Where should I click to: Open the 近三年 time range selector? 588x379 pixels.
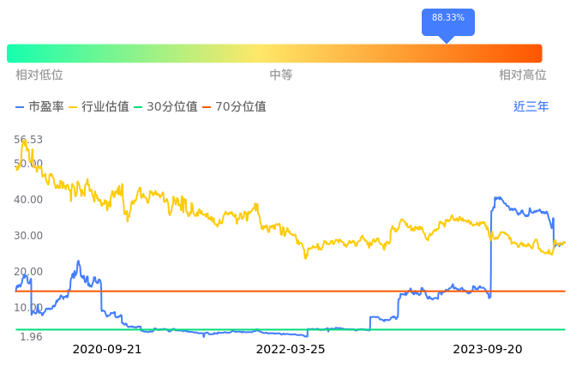coord(531,107)
